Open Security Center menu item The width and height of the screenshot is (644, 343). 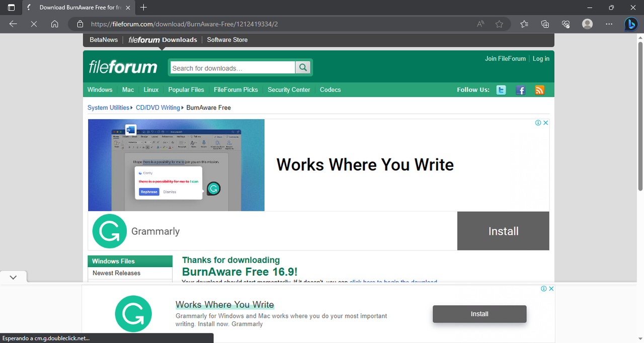point(289,90)
